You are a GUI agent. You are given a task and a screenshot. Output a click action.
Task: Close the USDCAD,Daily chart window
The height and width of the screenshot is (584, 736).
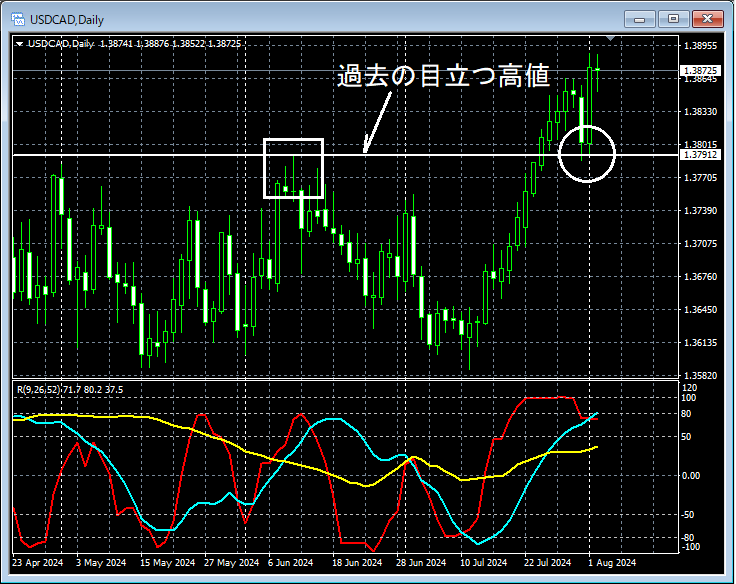(708, 19)
